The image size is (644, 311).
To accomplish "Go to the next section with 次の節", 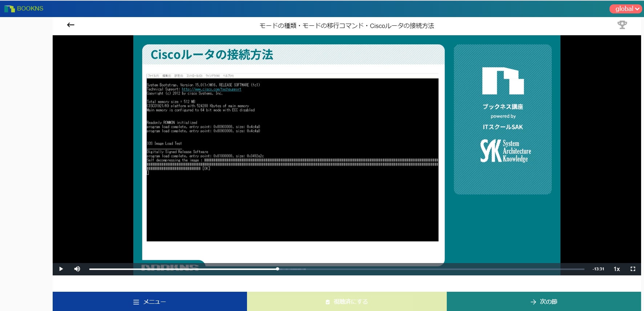I will pyautogui.click(x=544, y=302).
